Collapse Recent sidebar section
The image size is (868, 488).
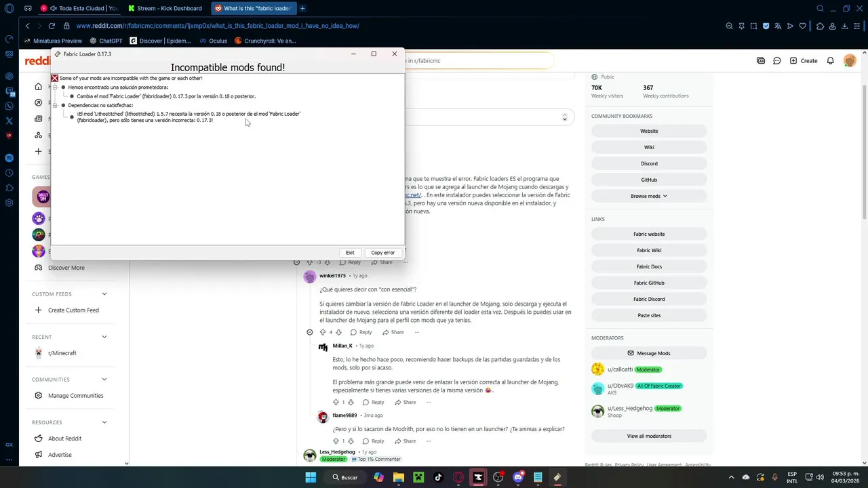[x=104, y=337]
